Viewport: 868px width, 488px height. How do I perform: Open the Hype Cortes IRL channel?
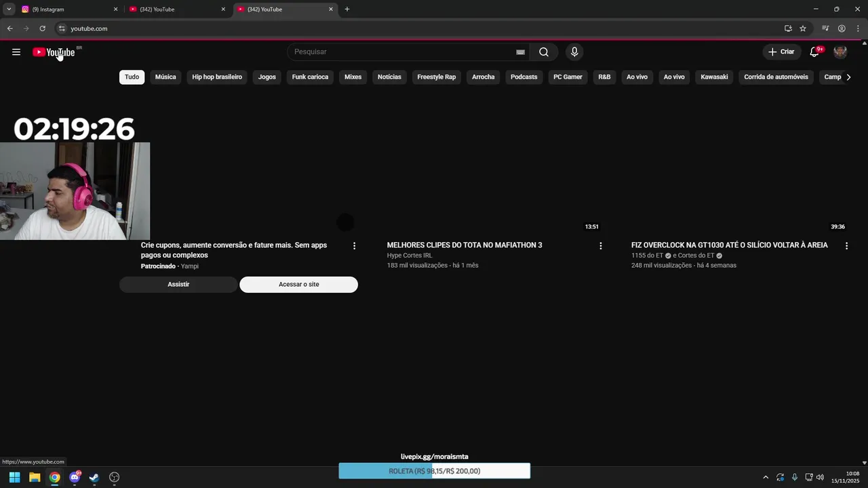[410, 256]
